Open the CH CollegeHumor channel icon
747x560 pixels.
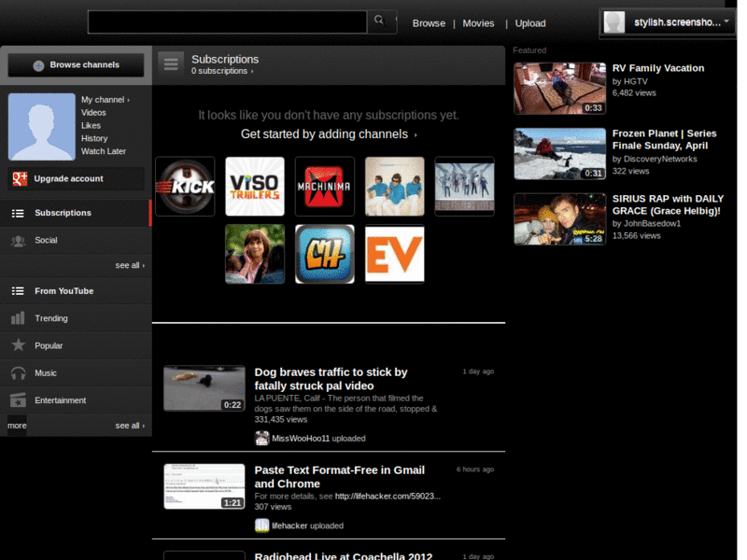[325, 254]
